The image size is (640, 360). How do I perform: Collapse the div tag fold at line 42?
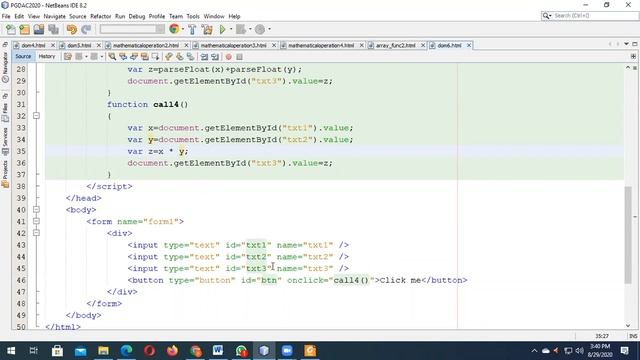click(x=36, y=233)
